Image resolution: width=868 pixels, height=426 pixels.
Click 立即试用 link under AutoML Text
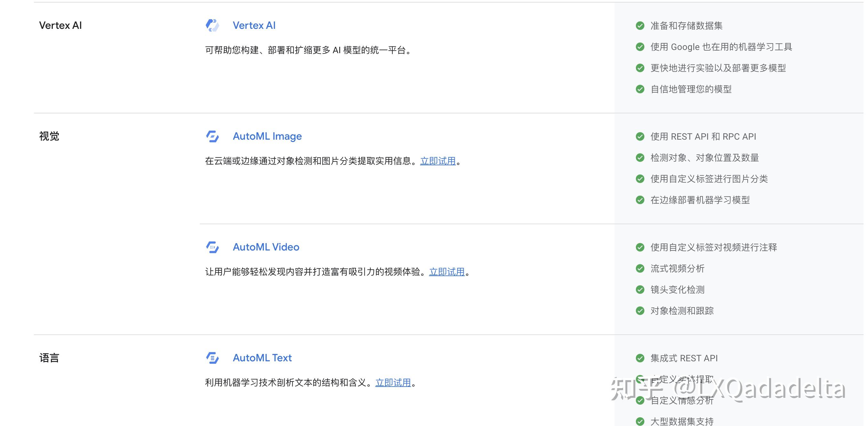click(x=393, y=382)
